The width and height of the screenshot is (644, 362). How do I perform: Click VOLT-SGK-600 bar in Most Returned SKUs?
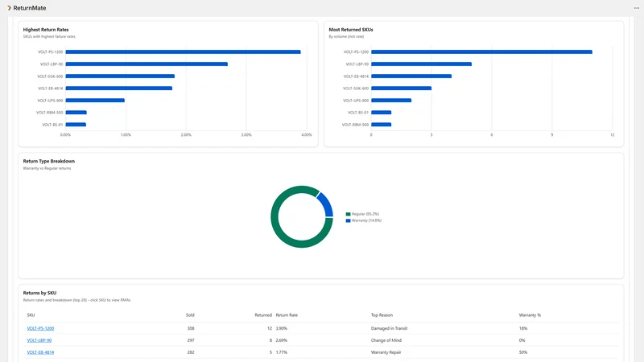click(x=401, y=88)
